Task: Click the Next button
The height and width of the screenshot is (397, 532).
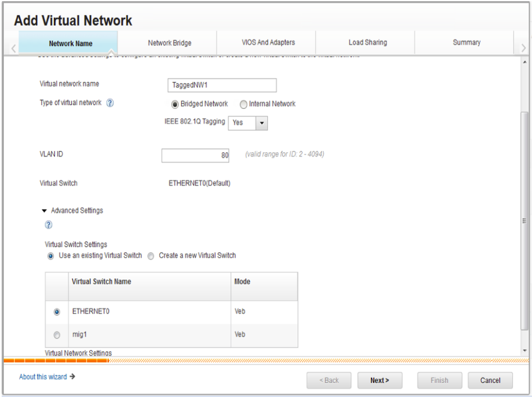Action: 380,380
